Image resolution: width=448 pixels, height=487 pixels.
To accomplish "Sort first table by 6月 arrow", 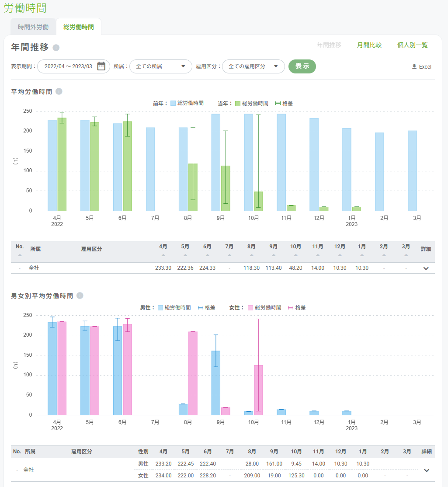I will 207,255.
